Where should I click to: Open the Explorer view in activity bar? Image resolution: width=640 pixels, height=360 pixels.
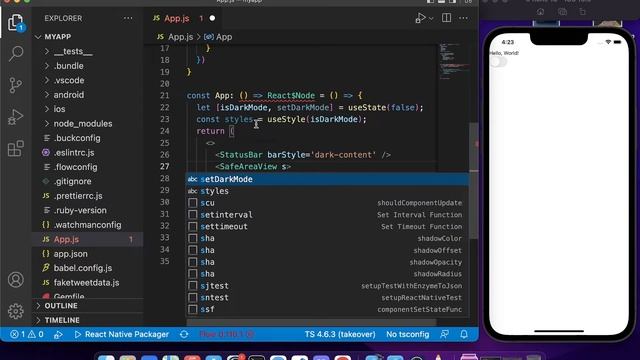[16, 22]
